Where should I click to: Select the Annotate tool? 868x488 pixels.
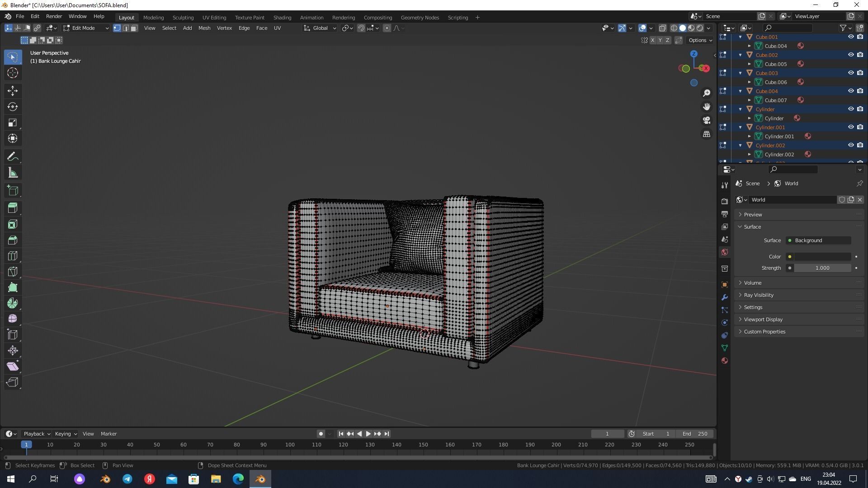pos(13,157)
